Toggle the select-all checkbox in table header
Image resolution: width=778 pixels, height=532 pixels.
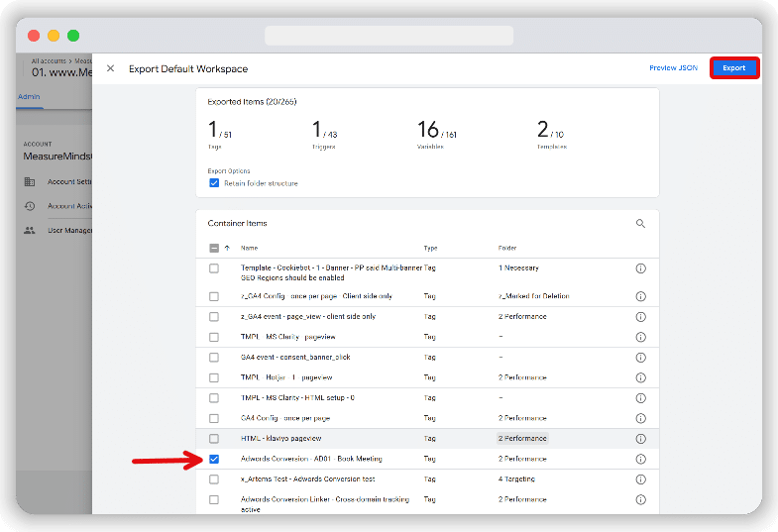coord(214,248)
